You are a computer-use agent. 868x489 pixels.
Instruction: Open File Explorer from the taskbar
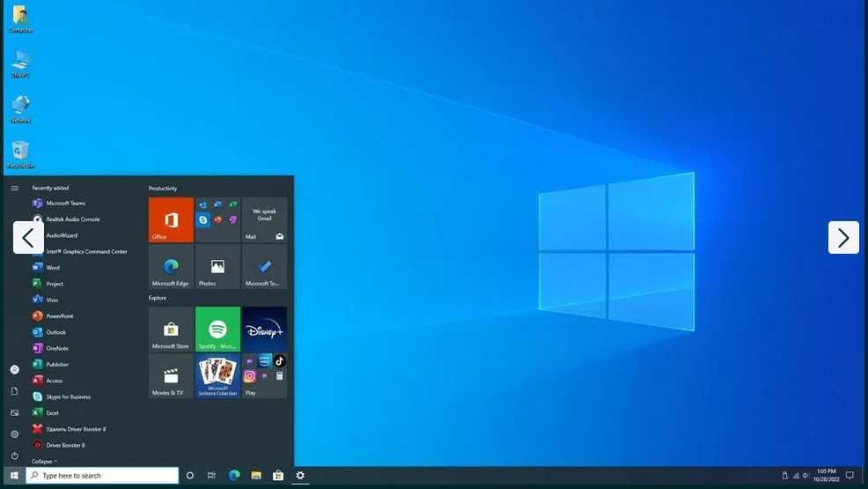point(256,475)
